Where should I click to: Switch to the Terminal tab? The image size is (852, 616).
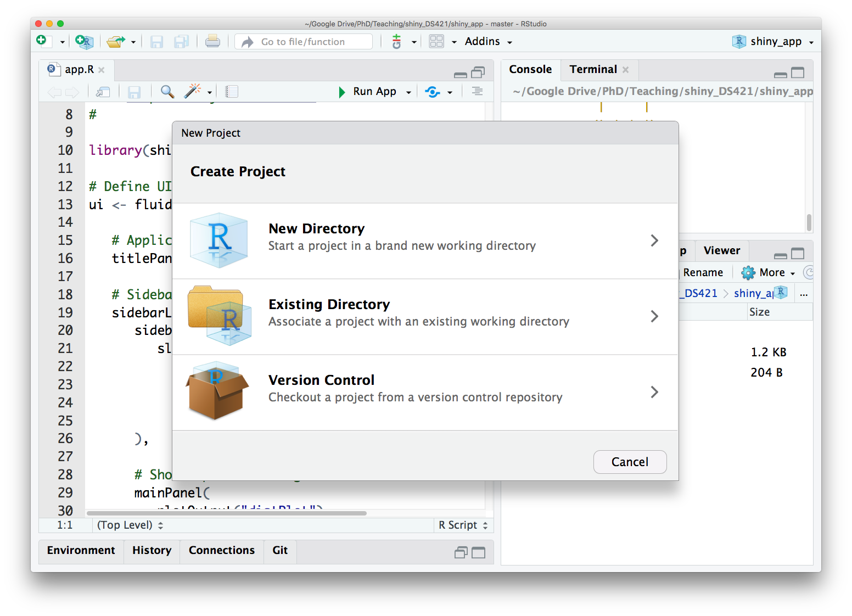click(x=593, y=69)
